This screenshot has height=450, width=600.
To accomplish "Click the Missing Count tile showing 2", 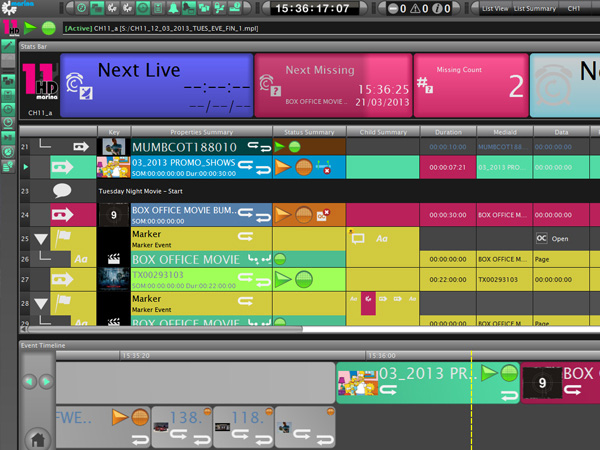I will click(x=471, y=85).
